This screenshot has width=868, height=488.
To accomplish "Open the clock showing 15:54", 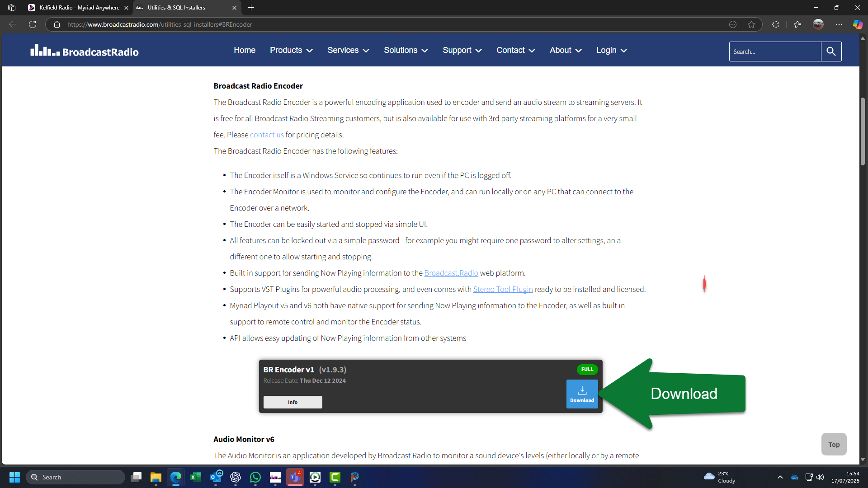I will 845,477.
